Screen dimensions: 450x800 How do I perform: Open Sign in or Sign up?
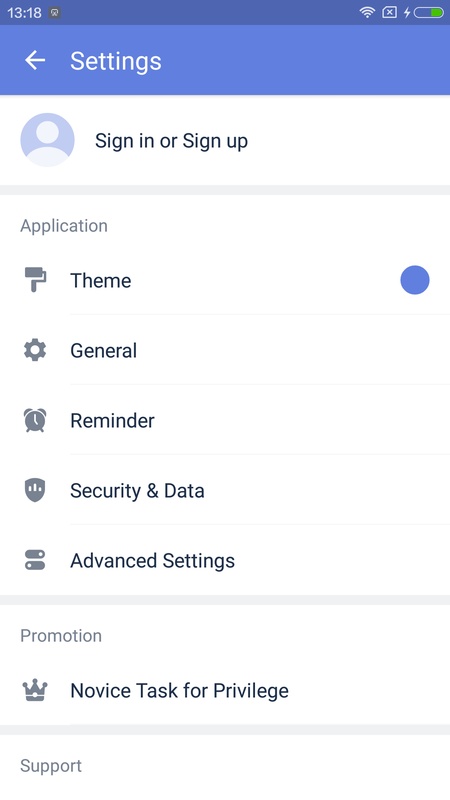point(225,140)
